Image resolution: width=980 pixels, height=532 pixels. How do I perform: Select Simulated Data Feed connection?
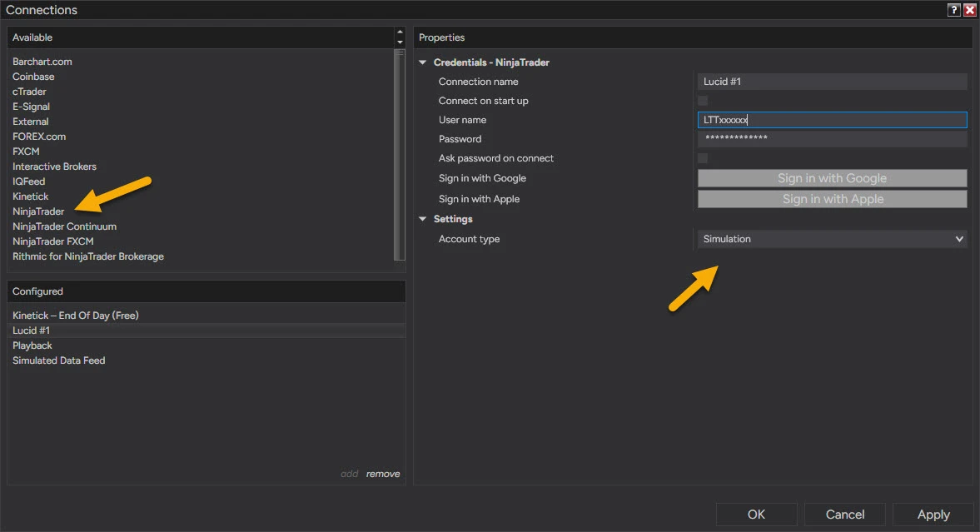(59, 360)
